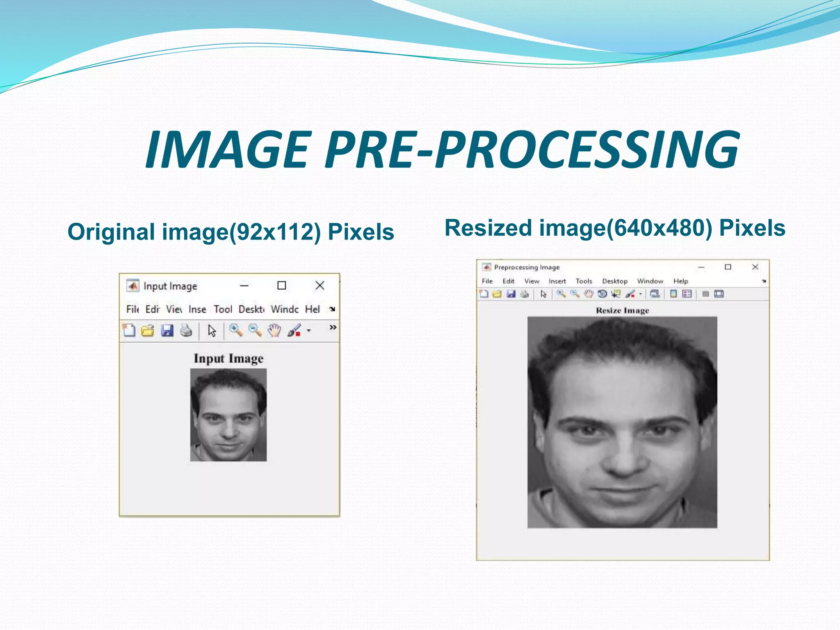Select Brush tool in Preprocessing Image window
This screenshot has width=840, height=630.
point(630,294)
